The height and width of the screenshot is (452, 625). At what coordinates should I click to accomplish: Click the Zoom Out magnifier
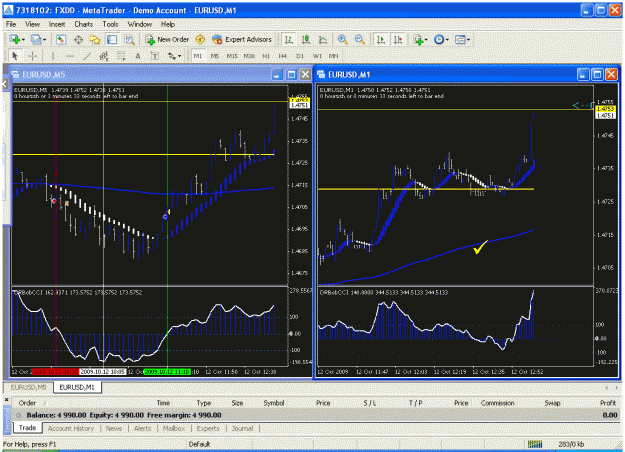pyautogui.click(x=360, y=39)
